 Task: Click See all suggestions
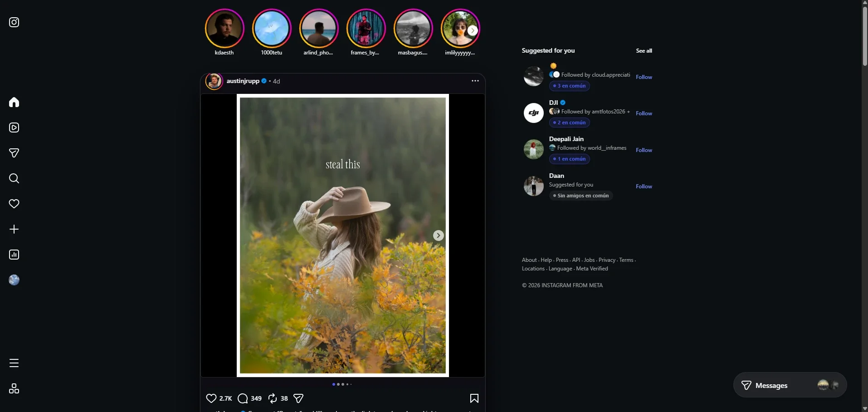[x=644, y=51]
